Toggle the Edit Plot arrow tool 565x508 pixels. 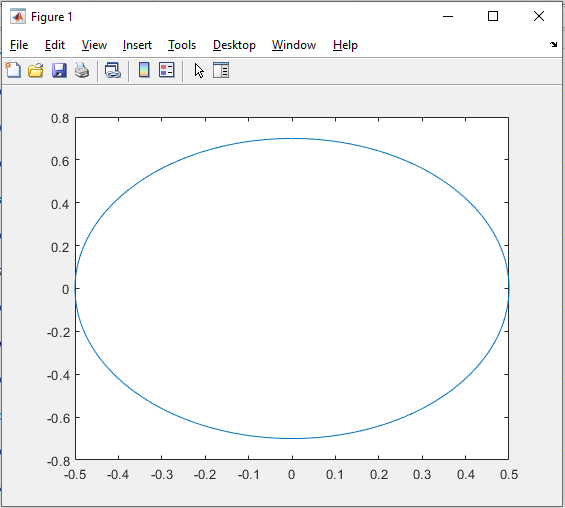tap(199, 70)
